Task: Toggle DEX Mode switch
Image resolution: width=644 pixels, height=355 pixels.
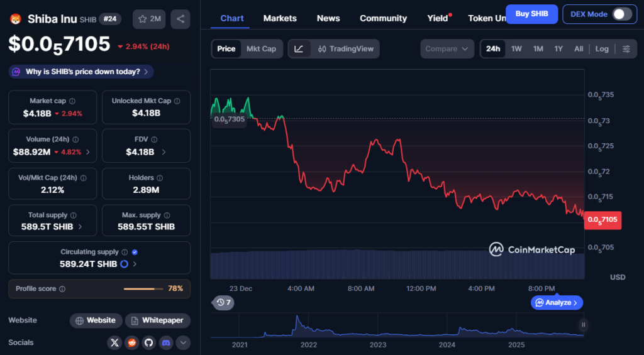Action: click(621, 14)
